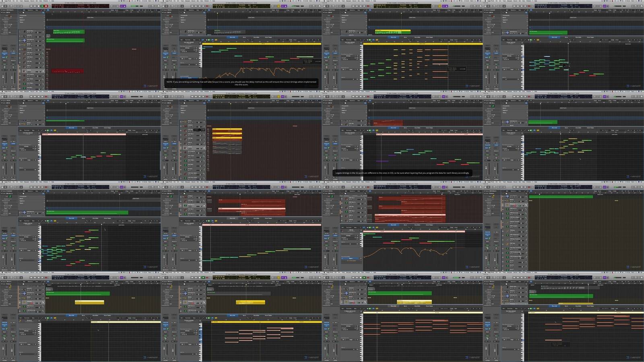644x362 pixels.
Task: Click the Arrangement global track in the top-left frame
Action: 33,15
